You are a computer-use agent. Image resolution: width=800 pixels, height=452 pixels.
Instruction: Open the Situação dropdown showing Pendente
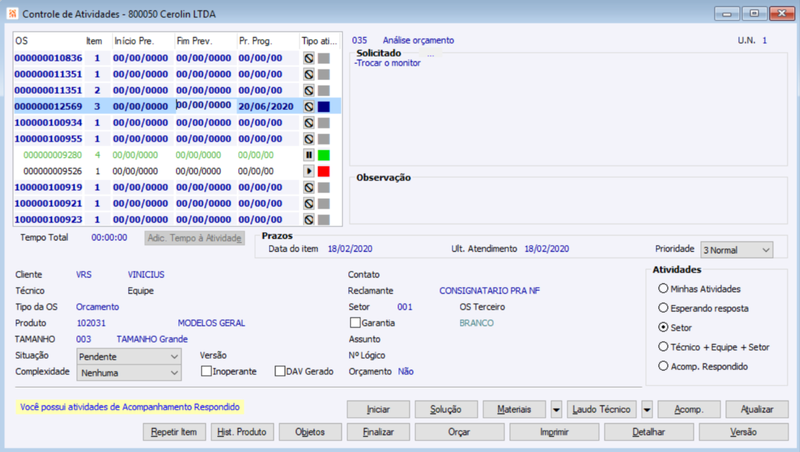click(x=129, y=357)
